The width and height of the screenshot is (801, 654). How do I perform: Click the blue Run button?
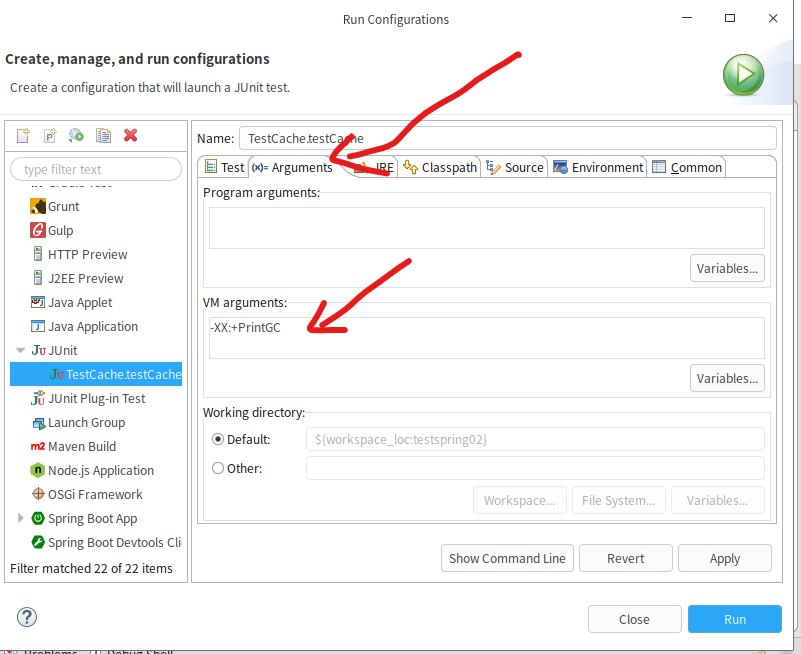(735, 619)
